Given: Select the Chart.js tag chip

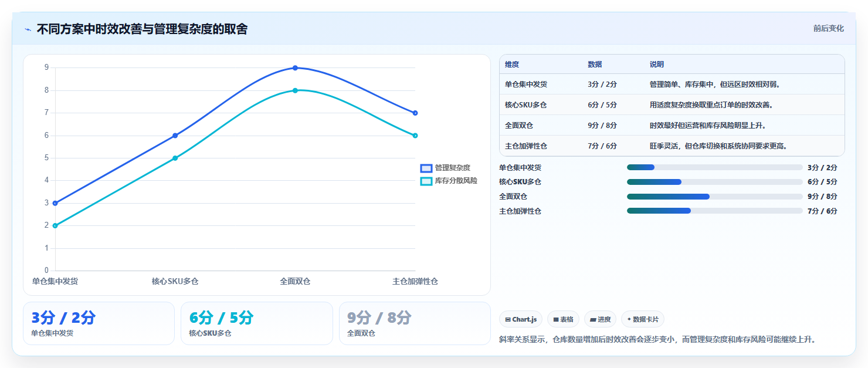Looking at the screenshot, I should 521,319.
